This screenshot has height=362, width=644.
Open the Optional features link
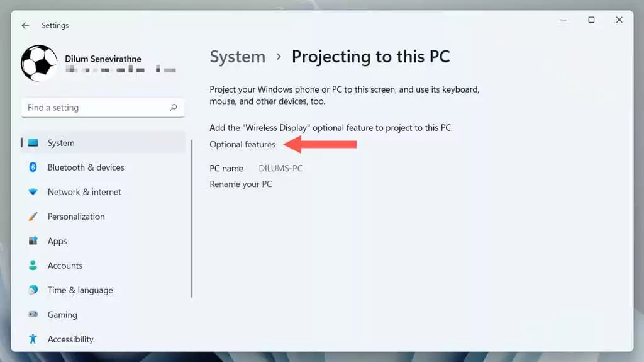click(x=242, y=144)
